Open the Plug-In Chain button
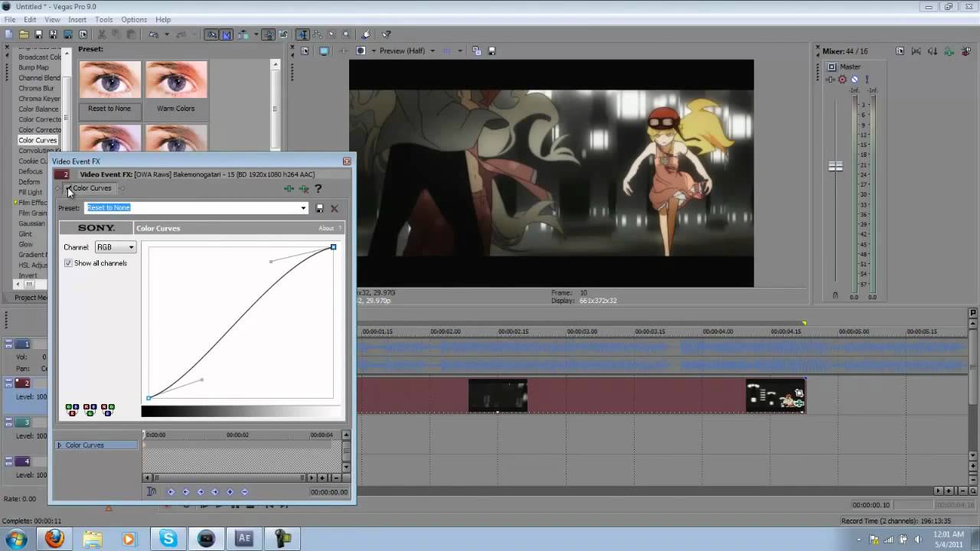Screen dimensions: 980x551 coord(289,188)
